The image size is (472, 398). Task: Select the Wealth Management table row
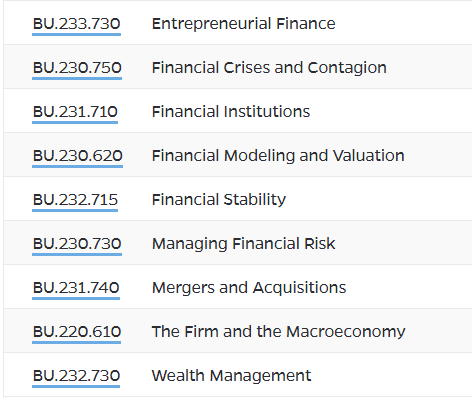[x=238, y=375]
